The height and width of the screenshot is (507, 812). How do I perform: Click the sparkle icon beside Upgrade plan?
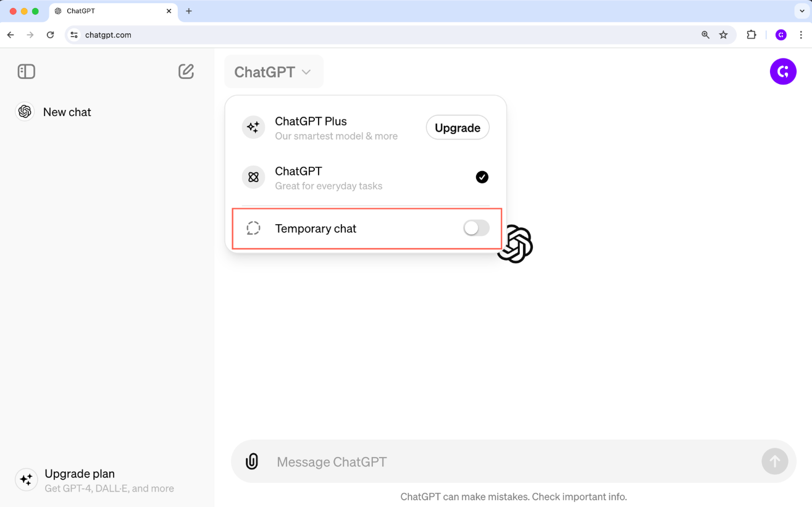pos(26,479)
